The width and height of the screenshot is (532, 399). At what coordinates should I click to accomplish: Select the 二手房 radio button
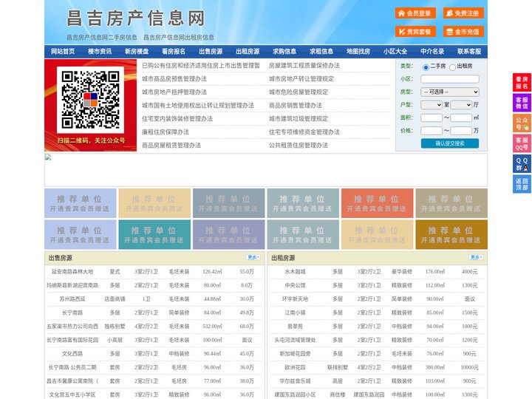point(426,67)
